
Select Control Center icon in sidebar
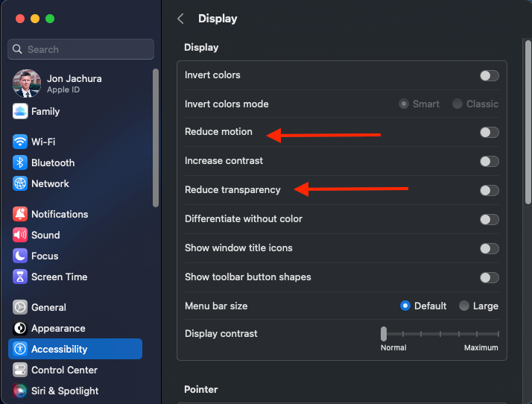click(20, 370)
